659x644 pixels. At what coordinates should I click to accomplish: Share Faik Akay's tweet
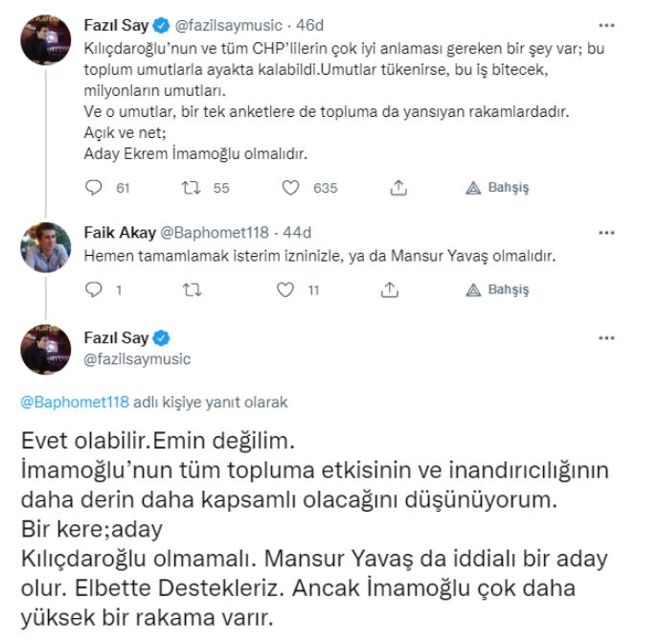click(390, 288)
